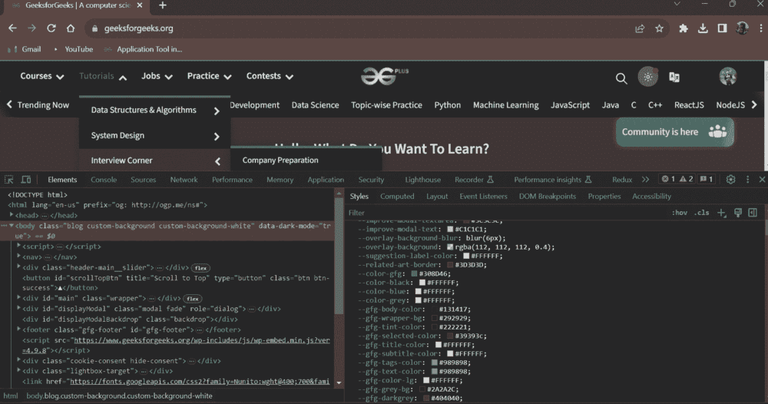768x404 pixels.
Task: Open browser downloads
Action: (x=703, y=28)
